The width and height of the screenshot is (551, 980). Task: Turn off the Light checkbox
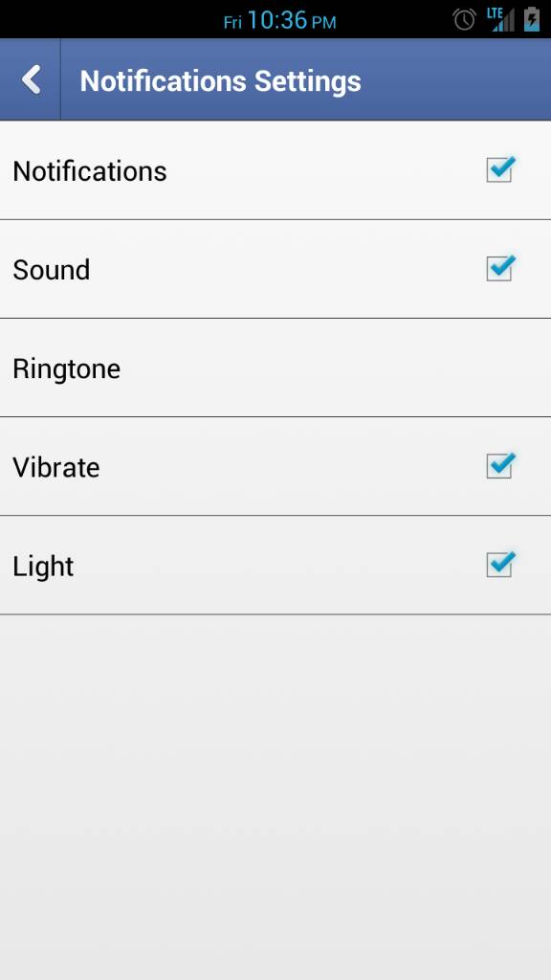click(500, 565)
